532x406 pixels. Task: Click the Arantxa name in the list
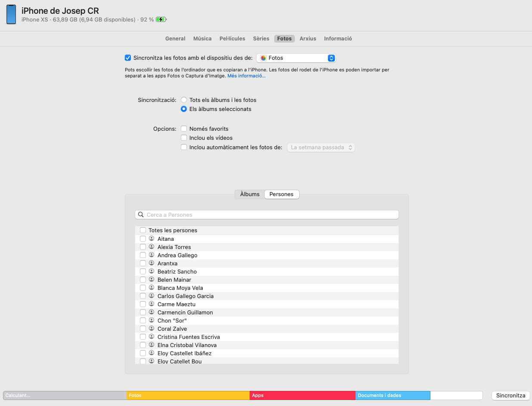click(x=167, y=263)
